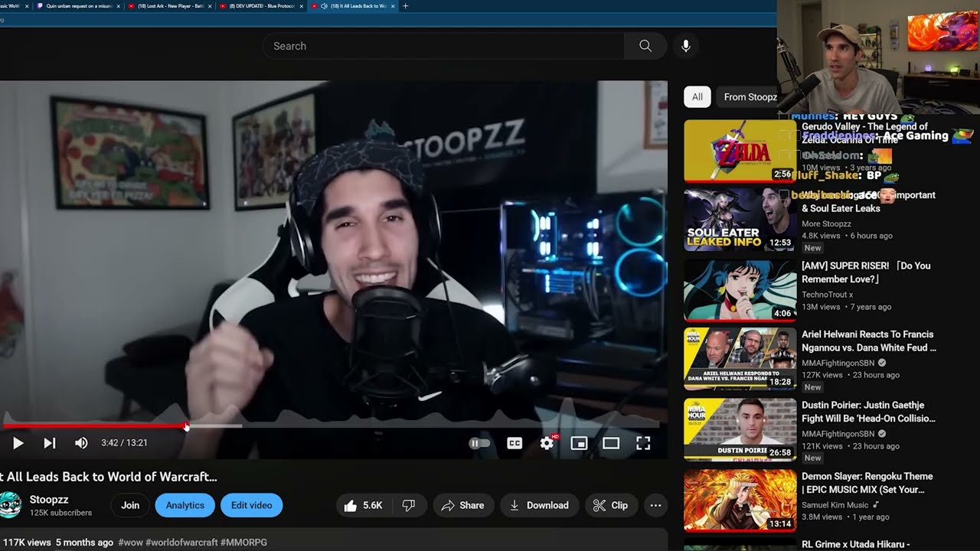
Task: Start voice search with microphone icon
Action: pyautogui.click(x=686, y=46)
